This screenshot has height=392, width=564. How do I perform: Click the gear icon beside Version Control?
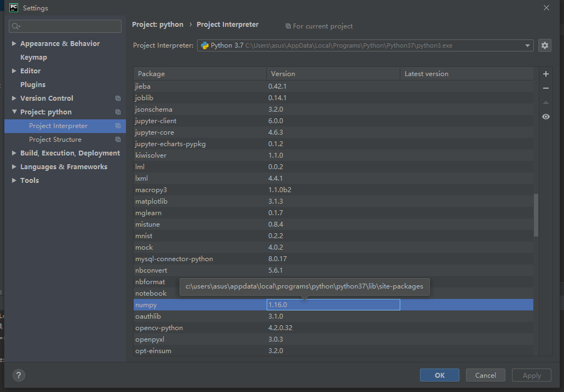click(x=118, y=98)
